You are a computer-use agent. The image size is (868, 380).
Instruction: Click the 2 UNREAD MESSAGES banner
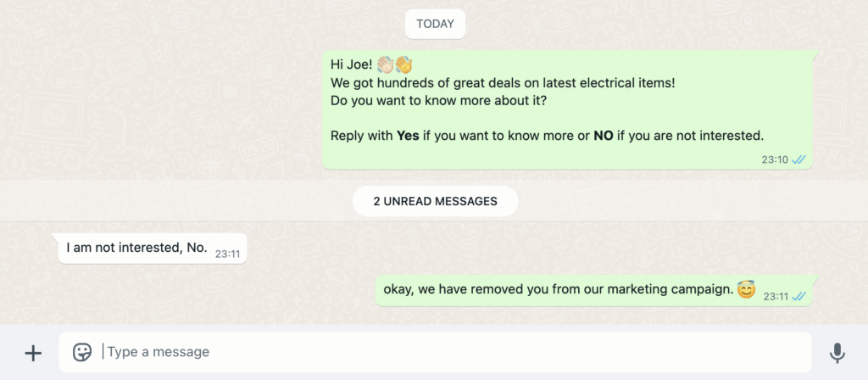pyautogui.click(x=435, y=201)
